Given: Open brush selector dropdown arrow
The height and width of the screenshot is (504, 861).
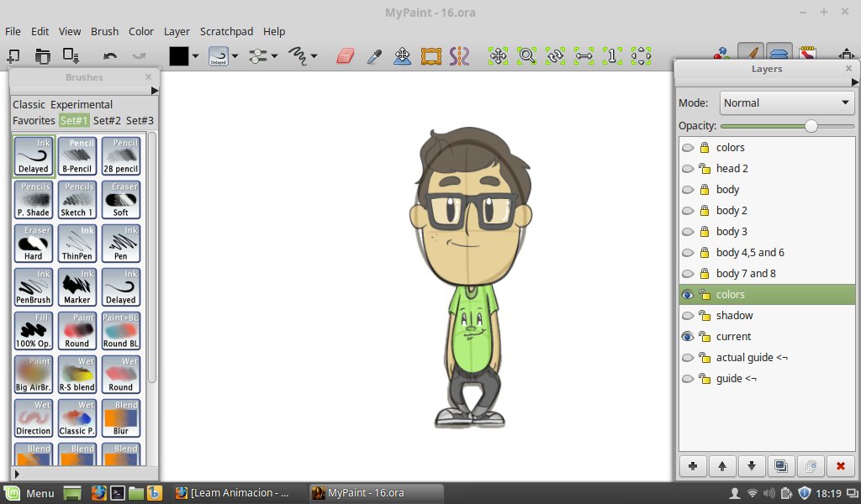Looking at the screenshot, I should [235, 56].
